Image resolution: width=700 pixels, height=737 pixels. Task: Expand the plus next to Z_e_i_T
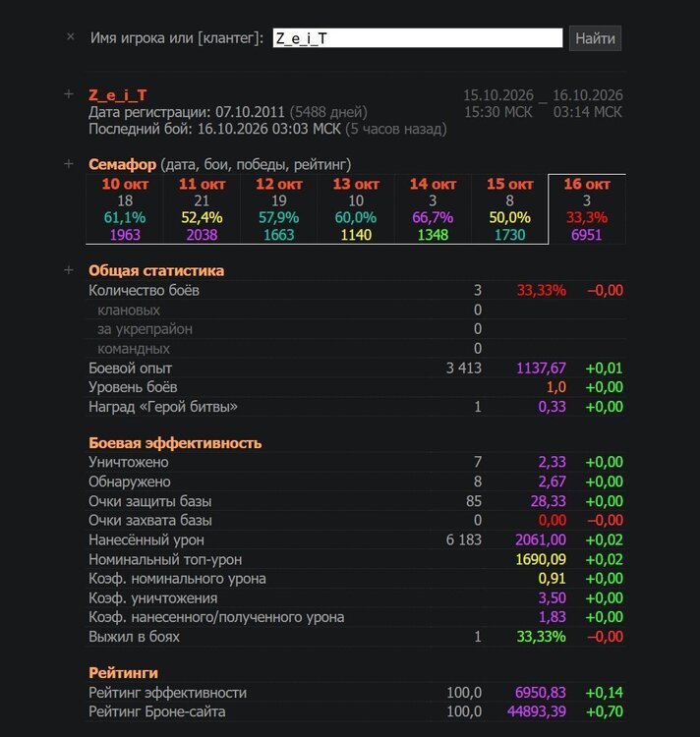(x=69, y=94)
